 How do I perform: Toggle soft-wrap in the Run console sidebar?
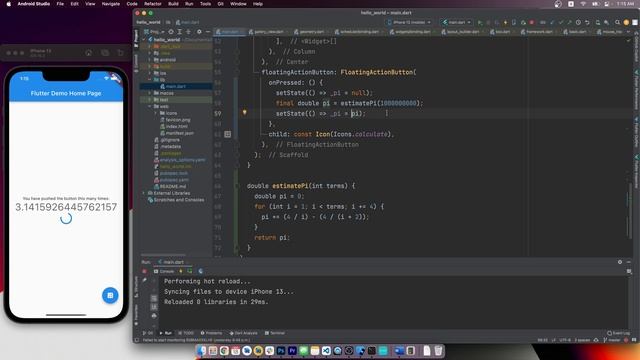154,298
